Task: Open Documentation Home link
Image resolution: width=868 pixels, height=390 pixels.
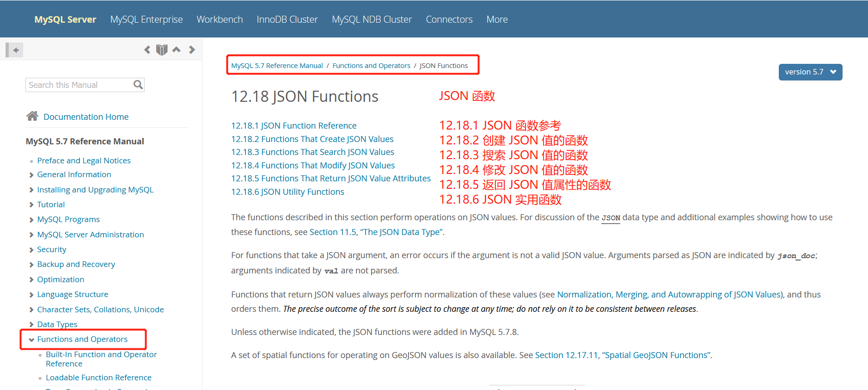Action: pyautogui.click(x=86, y=117)
